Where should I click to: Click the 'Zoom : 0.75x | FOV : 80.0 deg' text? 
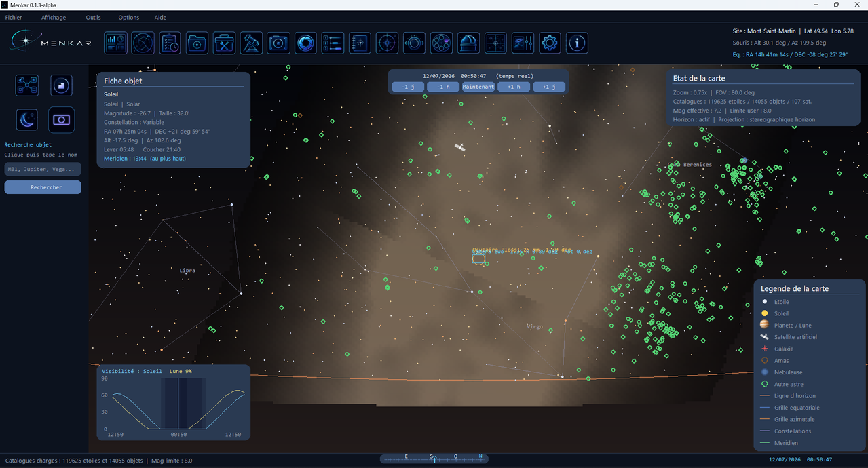point(714,92)
